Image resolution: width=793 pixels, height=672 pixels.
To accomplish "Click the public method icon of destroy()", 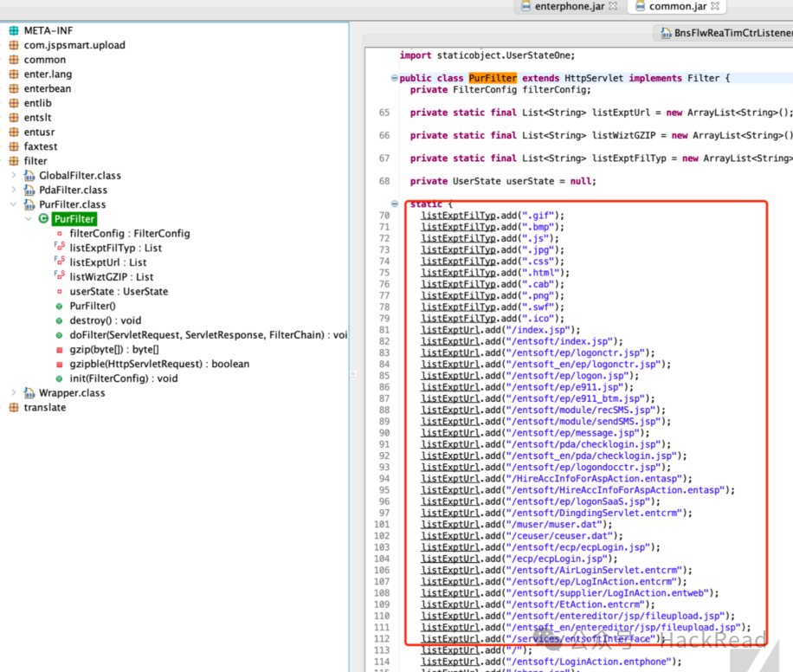I will 59,320.
